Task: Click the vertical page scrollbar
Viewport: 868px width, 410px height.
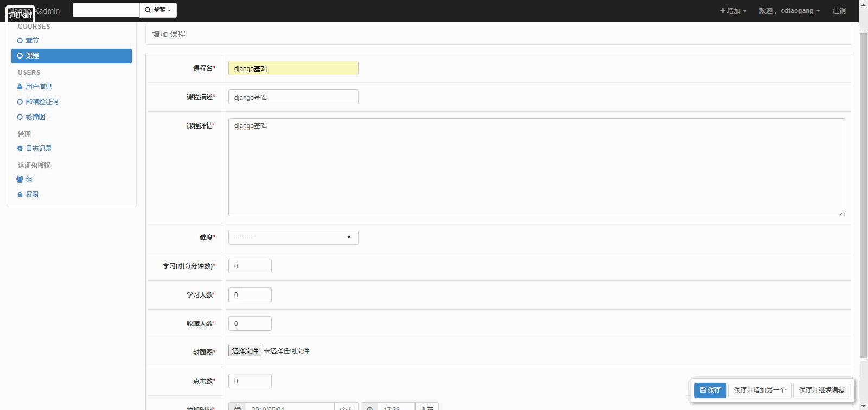Action: pyautogui.click(x=864, y=195)
